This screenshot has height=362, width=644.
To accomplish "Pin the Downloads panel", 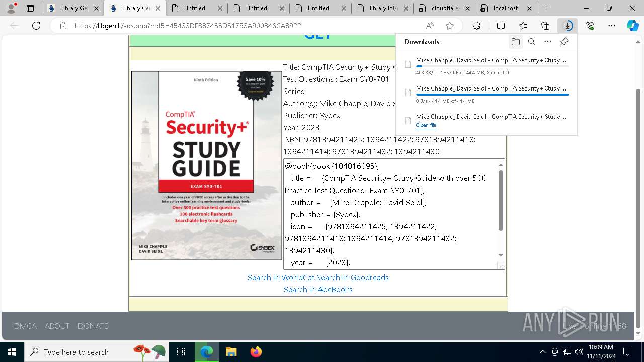I will click(x=564, y=42).
